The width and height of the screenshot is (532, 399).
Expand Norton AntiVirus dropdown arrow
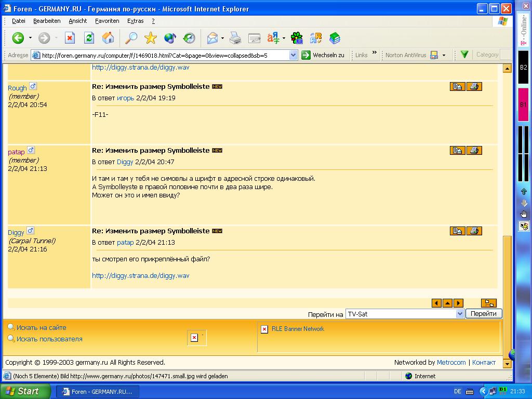[444, 55]
